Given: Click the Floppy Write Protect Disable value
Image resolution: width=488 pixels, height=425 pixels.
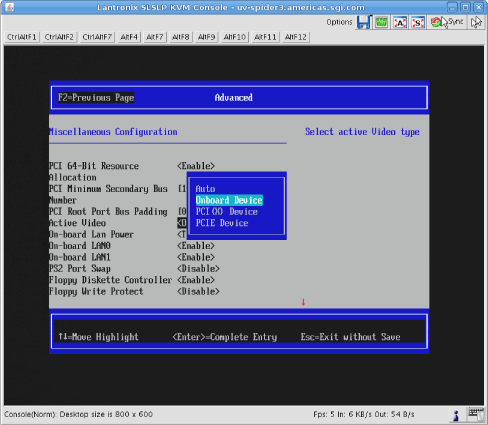Looking at the screenshot, I should pyautogui.click(x=198, y=292).
